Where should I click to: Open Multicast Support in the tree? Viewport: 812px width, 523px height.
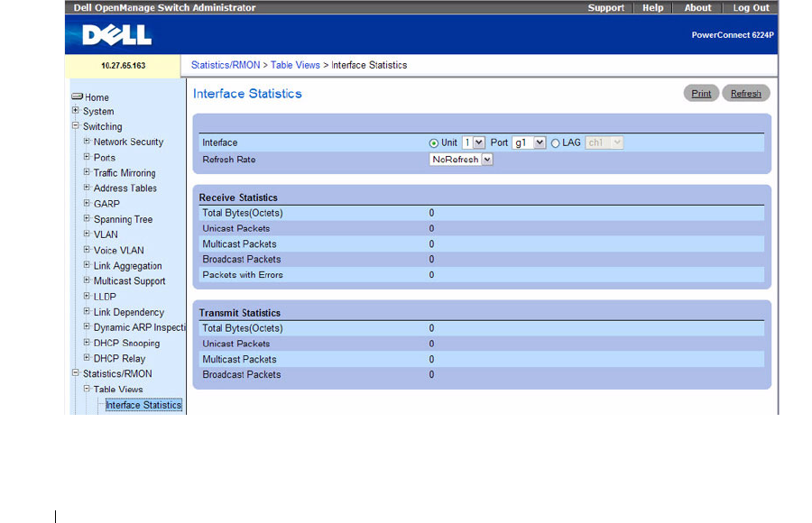pyautogui.click(x=129, y=281)
